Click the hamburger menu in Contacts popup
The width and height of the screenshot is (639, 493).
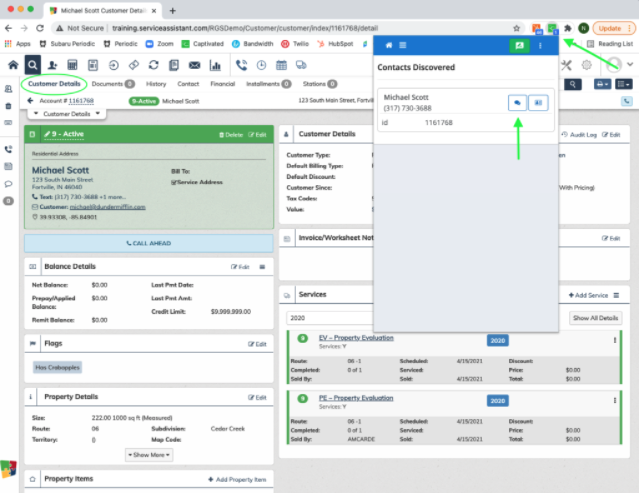point(402,46)
